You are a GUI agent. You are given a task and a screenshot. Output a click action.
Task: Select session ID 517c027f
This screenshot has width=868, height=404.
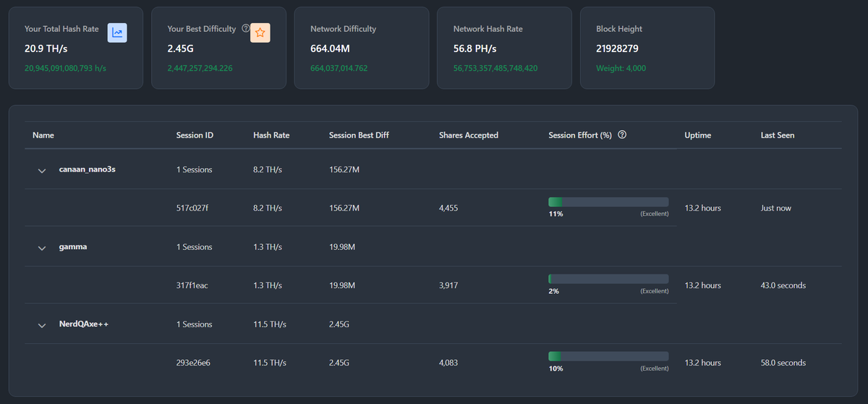coord(192,209)
